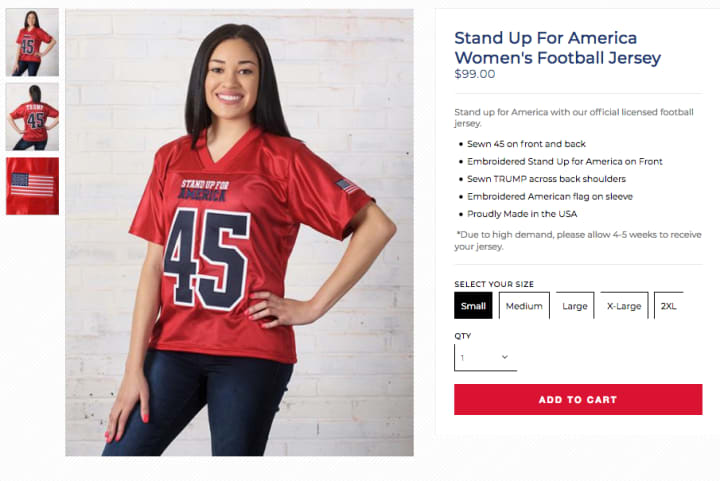
Task: Click the chevron arrow in quantity selector
Action: click(505, 357)
